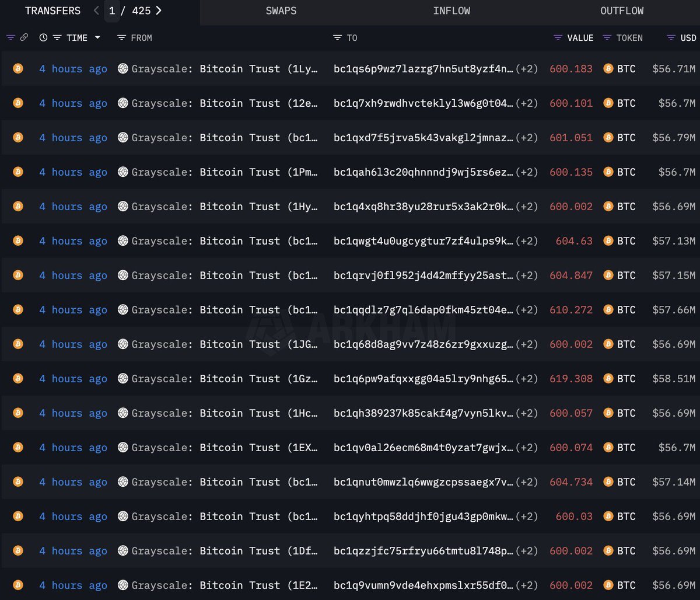Screen dimensions: 700x600
Task: Click Grayscale logo in 1Pm... row
Action: [x=123, y=172]
